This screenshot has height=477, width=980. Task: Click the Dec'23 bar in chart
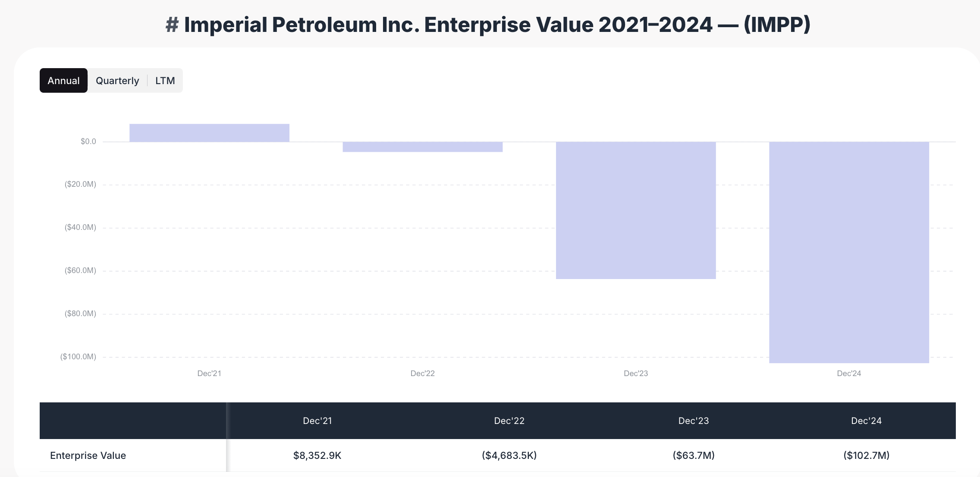click(636, 210)
